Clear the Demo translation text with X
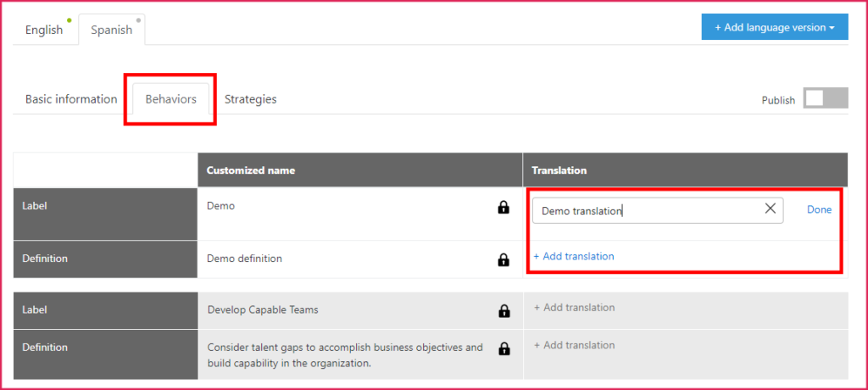Screen dimensions: 868x390 (x=770, y=209)
